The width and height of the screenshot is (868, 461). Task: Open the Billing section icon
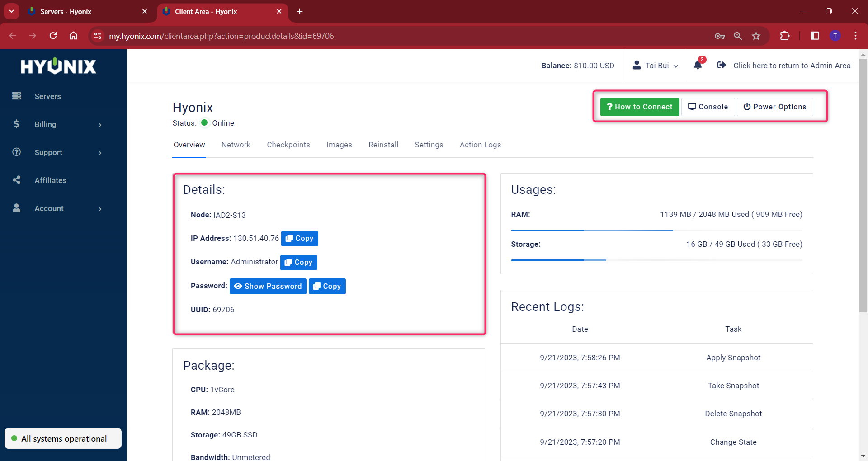tap(17, 124)
